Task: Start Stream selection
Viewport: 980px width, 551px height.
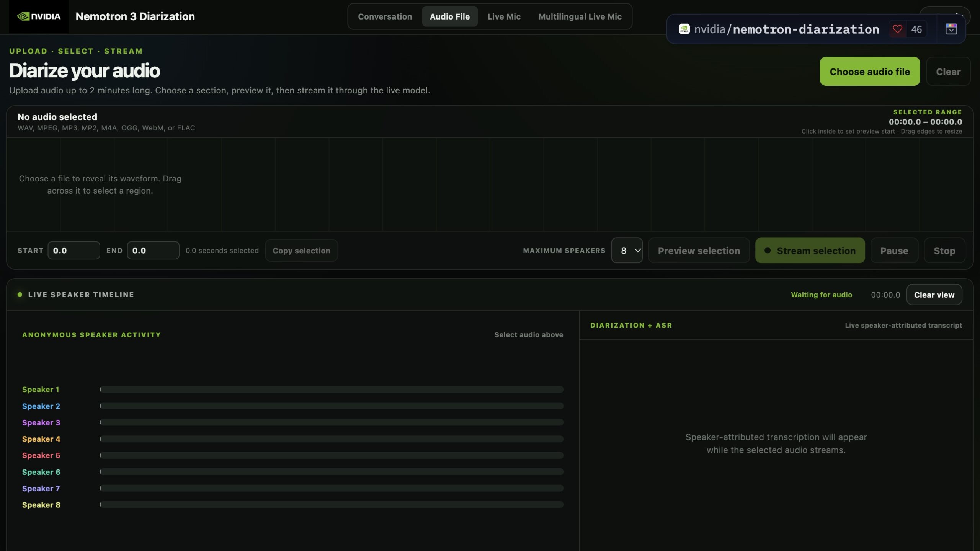Action: 810,251
